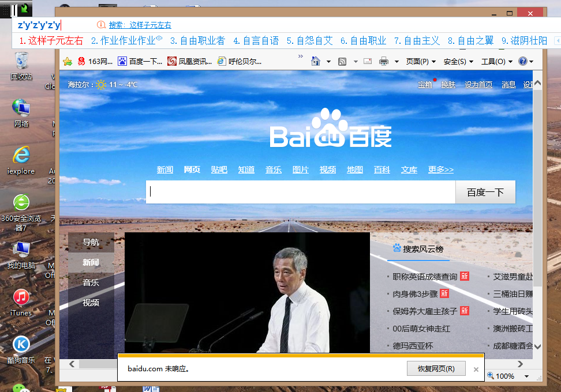This screenshot has height=392, width=561.
Task: Choose IME candidate 3 自由职业者
Action: (197, 40)
